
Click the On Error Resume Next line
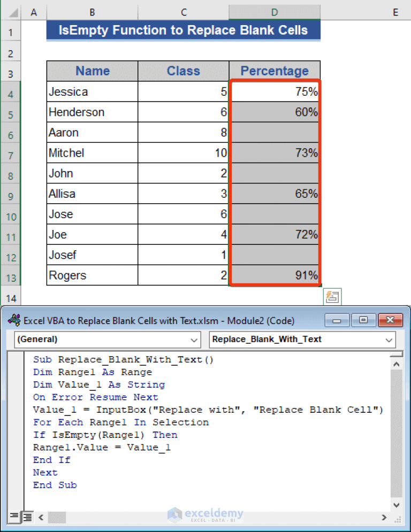[95, 397]
